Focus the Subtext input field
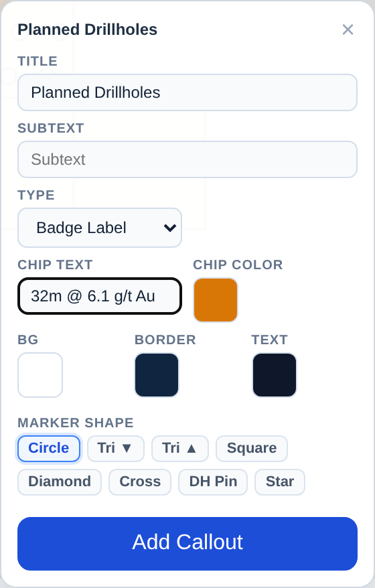This screenshot has width=375, height=588. click(x=187, y=159)
